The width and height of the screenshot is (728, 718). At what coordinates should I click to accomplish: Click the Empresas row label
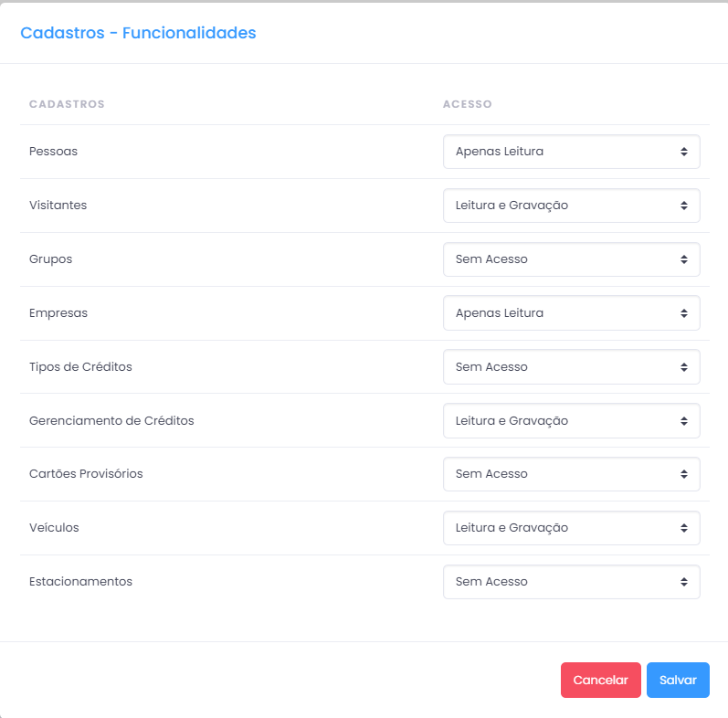[58, 313]
